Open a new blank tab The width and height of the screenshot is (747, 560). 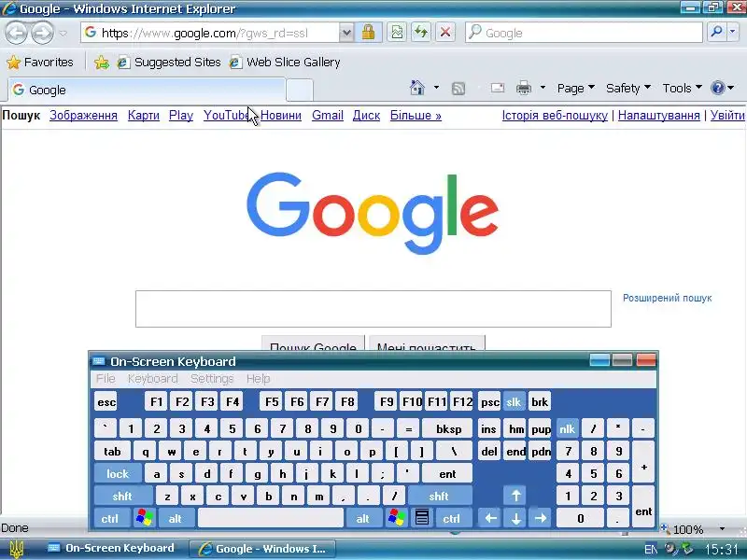299,91
